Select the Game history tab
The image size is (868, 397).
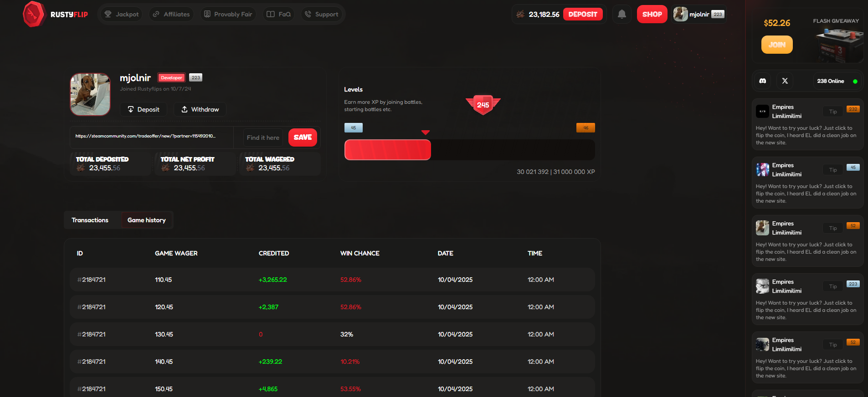[146, 220]
